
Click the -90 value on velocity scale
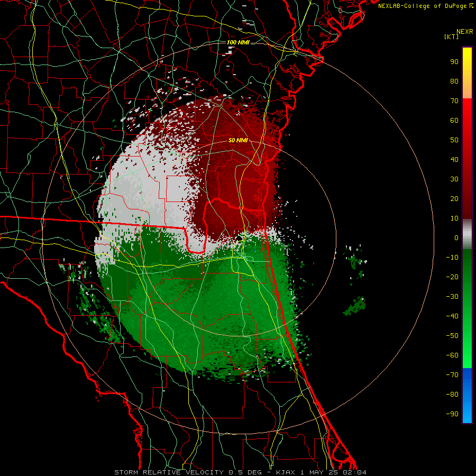(x=452, y=414)
